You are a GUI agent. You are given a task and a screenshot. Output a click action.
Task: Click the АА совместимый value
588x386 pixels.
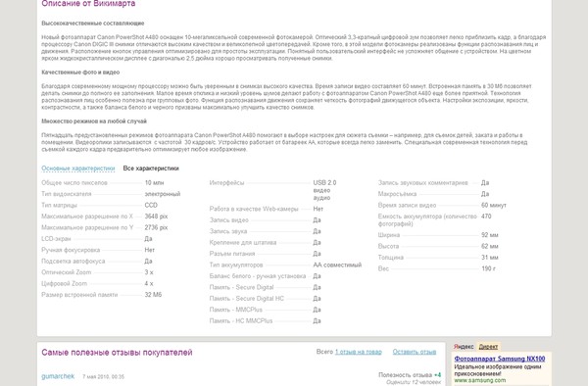point(337,265)
